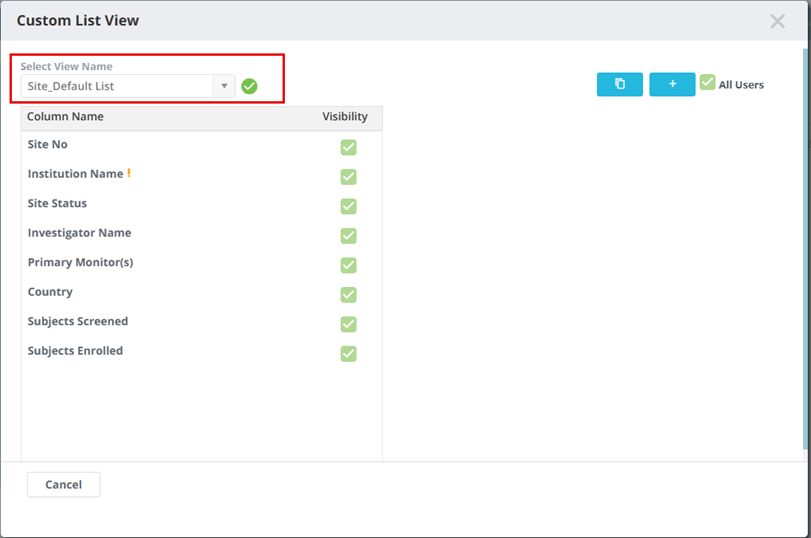Toggle the All Users checkbox
811x538 pixels.
pos(707,83)
